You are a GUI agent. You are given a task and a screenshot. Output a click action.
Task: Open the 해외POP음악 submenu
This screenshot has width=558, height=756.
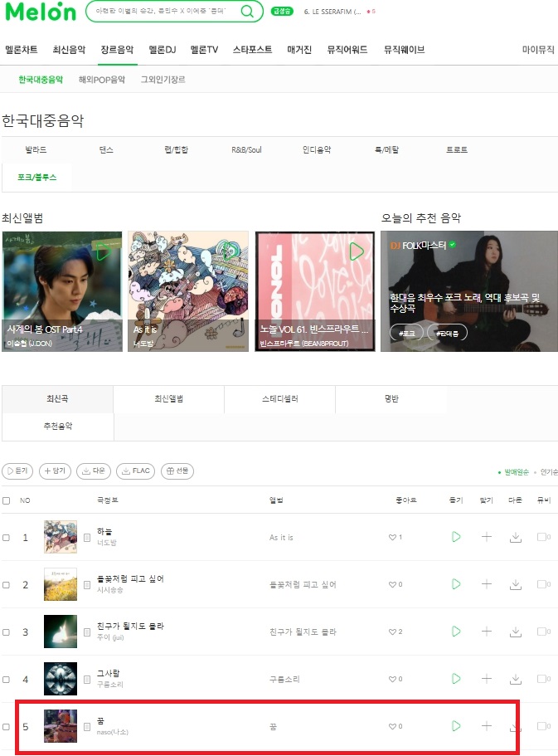pyautogui.click(x=102, y=80)
